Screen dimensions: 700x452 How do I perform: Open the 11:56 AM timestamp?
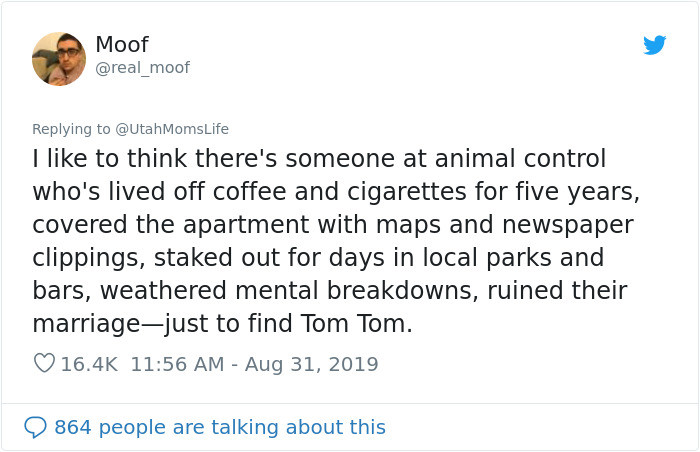tap(177, 364)
